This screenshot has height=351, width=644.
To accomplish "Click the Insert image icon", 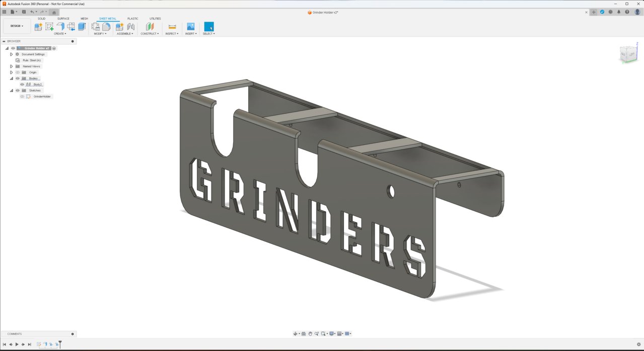I will (x=190, y=27).
